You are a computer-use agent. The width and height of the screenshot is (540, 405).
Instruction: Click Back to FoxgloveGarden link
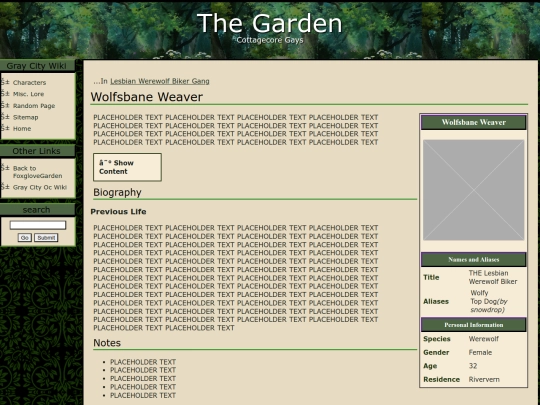click(38, 172)
